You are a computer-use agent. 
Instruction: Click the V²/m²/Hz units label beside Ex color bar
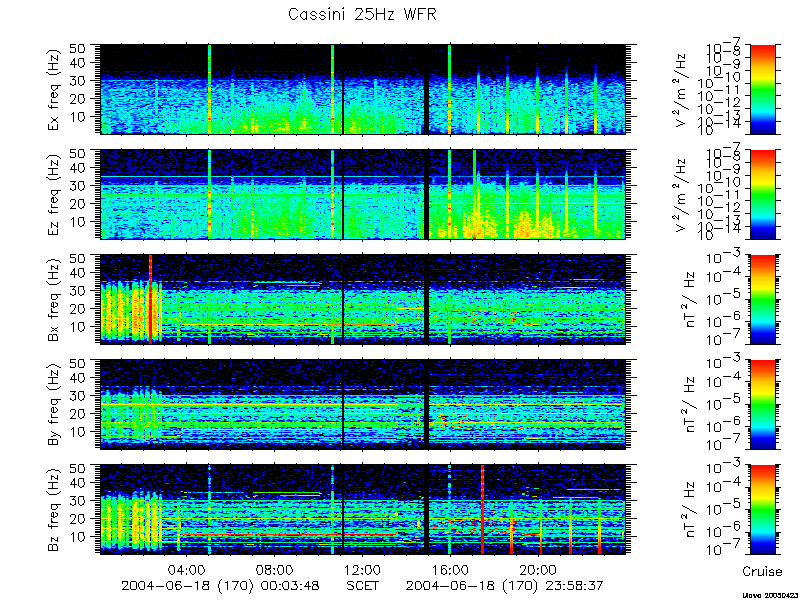tap(682, 89)
